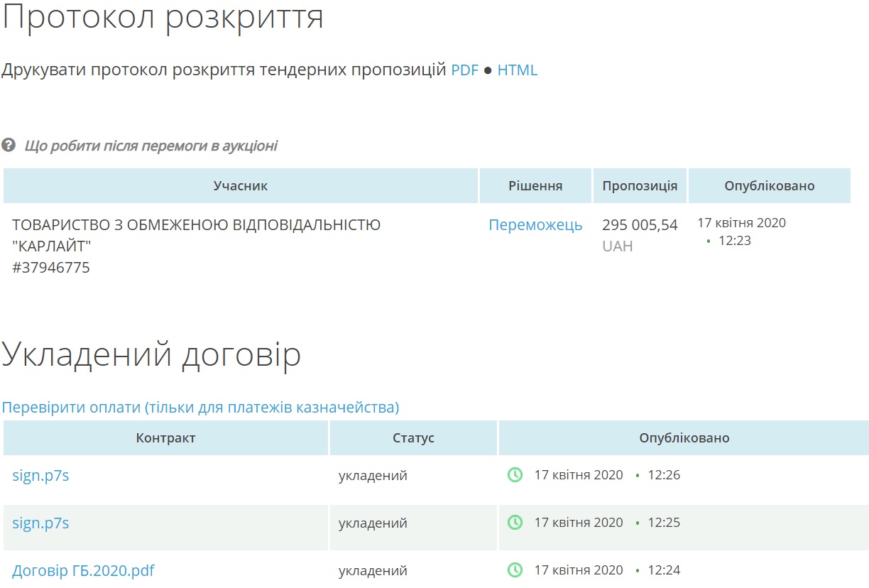Click укладений status in the Договір ГБ.2020.pdf row
This screenshot has height=588, width=869.
tap(373, 571)
